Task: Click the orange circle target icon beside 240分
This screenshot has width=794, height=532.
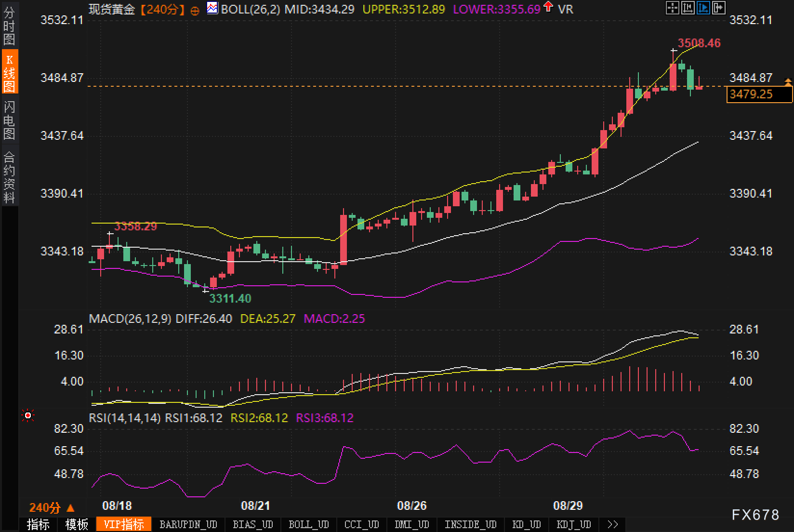Action: pyautogui.click(x=195, y=10)
